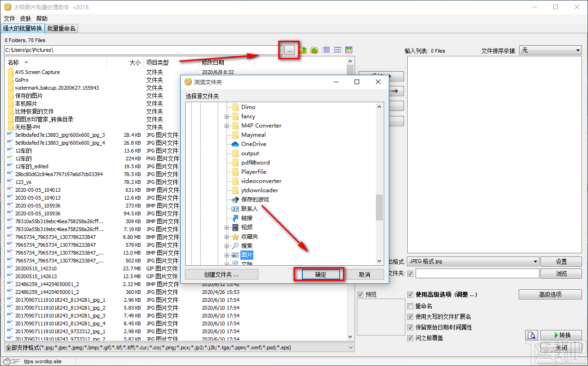Switch to 批量重命名 tab
The image size is (588, 366).
(x=61, y=29)
